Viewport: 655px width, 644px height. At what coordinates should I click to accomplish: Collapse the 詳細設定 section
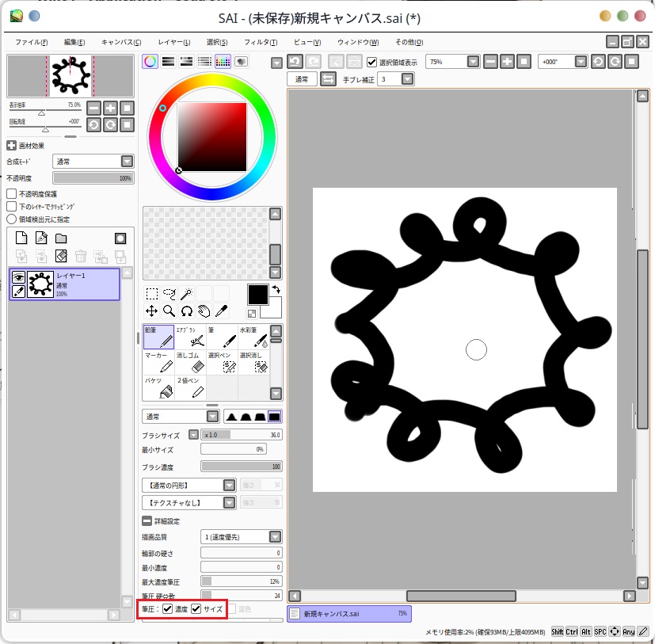[147, 520]
